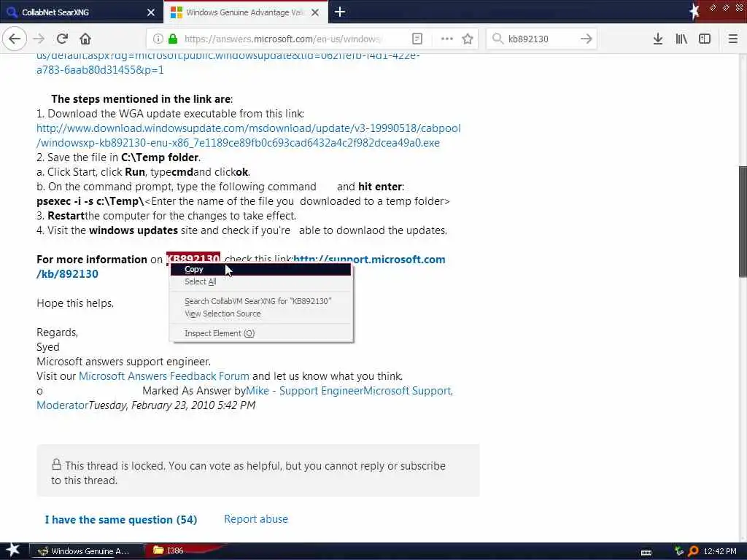
Task: Click the highlighted KB892130 text
Action: [x=193, y=258]
